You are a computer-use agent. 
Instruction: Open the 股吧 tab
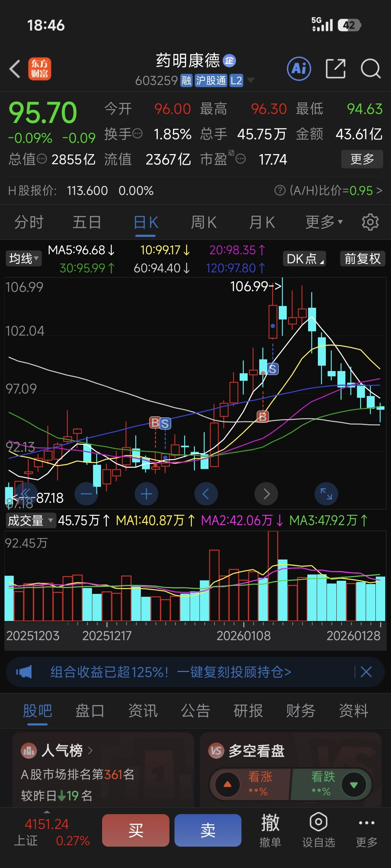coord(37,711)
